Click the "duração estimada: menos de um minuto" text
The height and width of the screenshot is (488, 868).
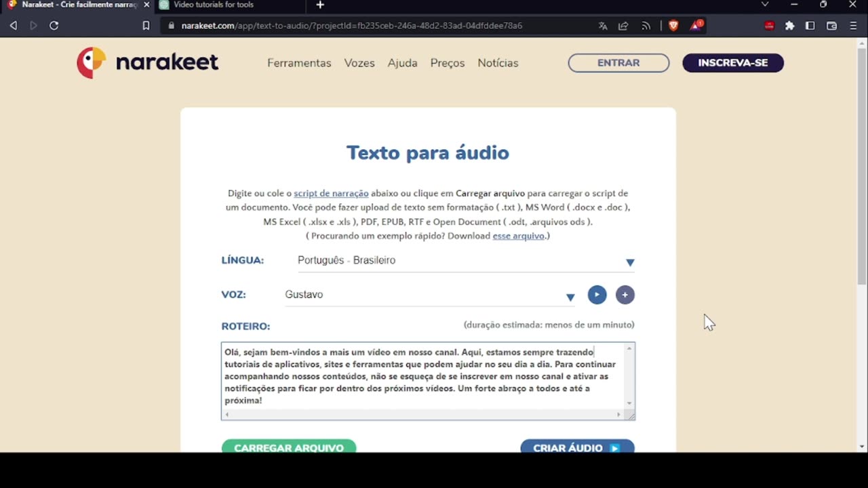(x=549, y=325)
